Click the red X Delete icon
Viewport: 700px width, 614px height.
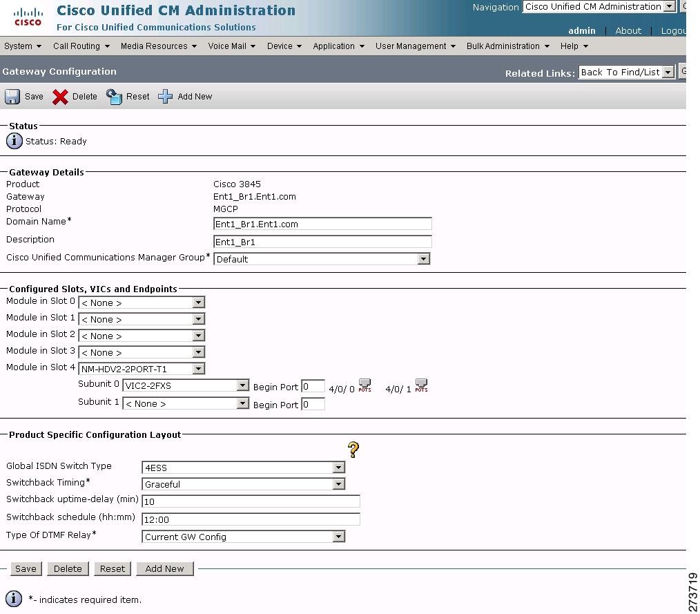tap(60, 97)
